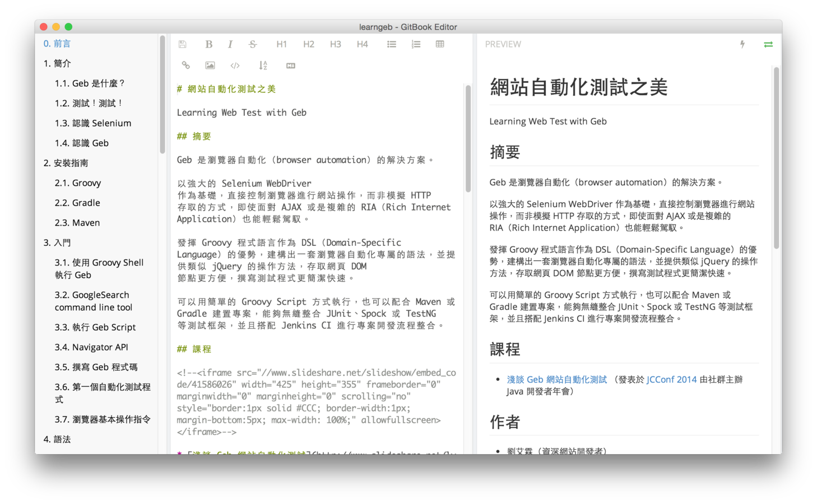This screenshot has width=817, height=504.
Task: Insert H3 heading
Action: [336, 44]
